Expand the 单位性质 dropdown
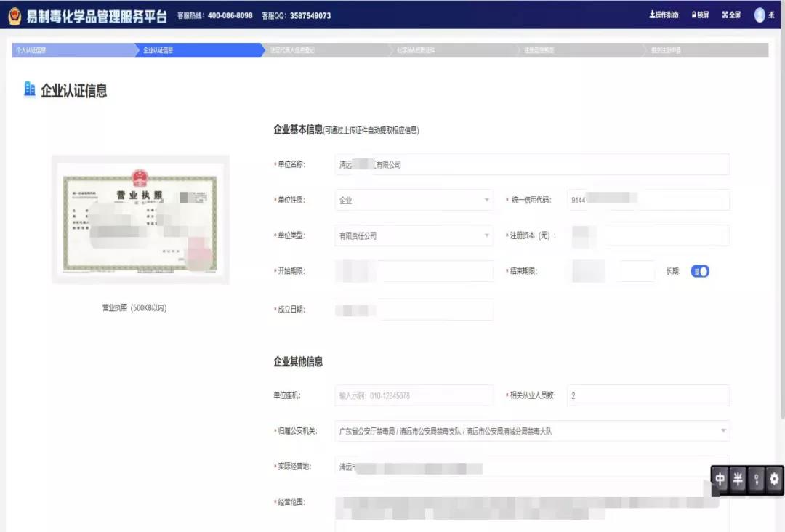The image size is (785, 532). point(414,201)
